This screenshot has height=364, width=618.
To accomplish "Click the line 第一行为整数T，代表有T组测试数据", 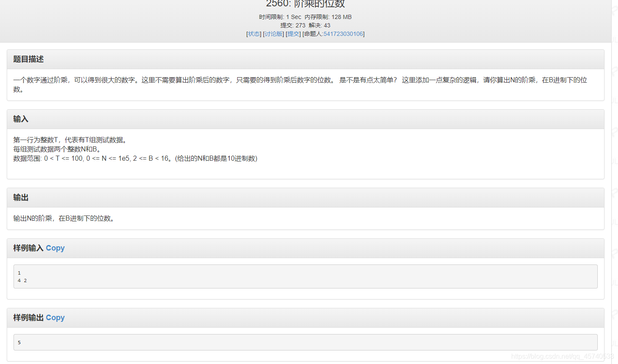I will click(x=70, y=140).
